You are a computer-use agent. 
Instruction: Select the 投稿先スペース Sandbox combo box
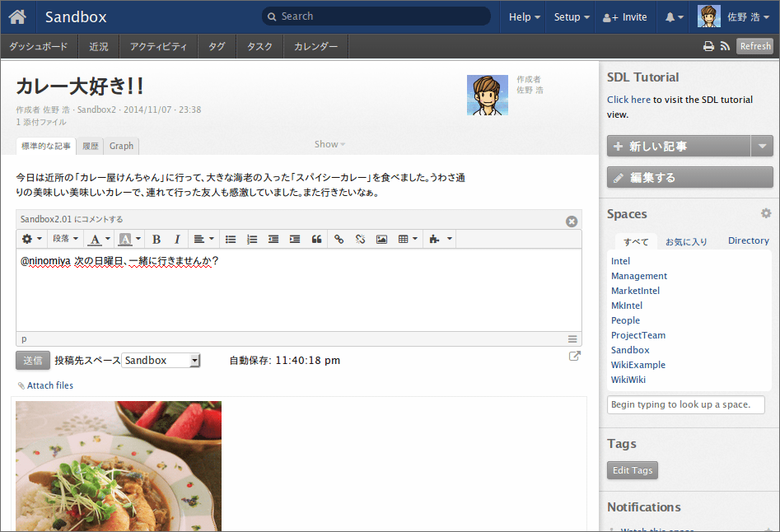161,361
